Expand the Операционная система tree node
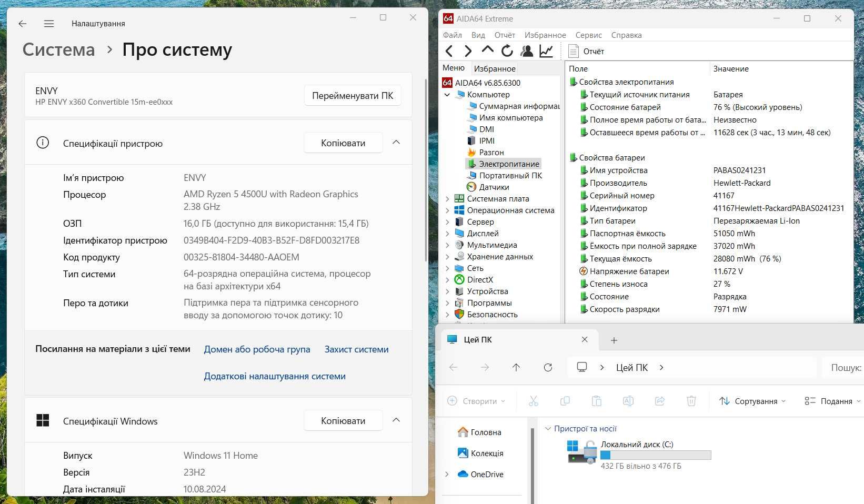Screen dimensions: 864x504 coord(447,210)
